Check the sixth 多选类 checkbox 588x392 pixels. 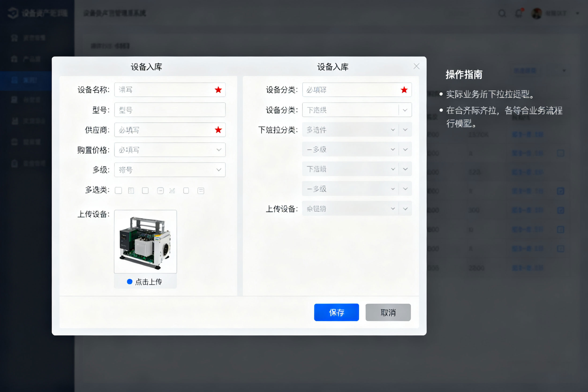(x=186, y=191)
